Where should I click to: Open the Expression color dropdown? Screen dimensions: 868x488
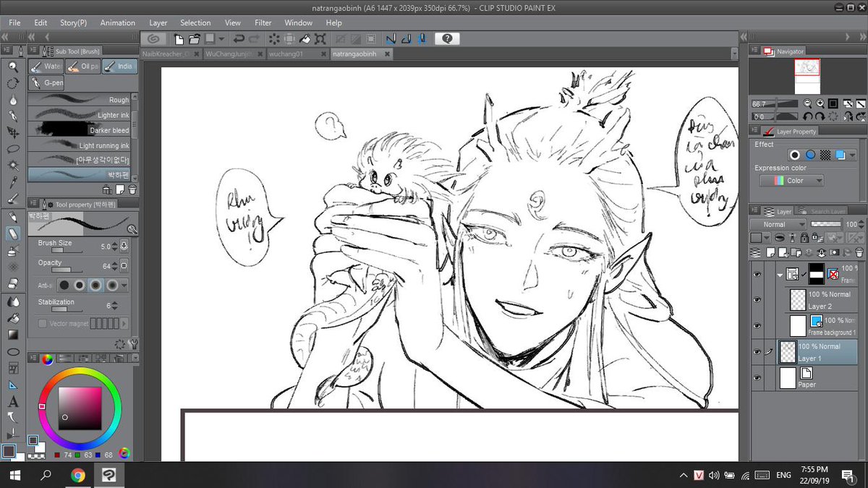coord(792,180)
